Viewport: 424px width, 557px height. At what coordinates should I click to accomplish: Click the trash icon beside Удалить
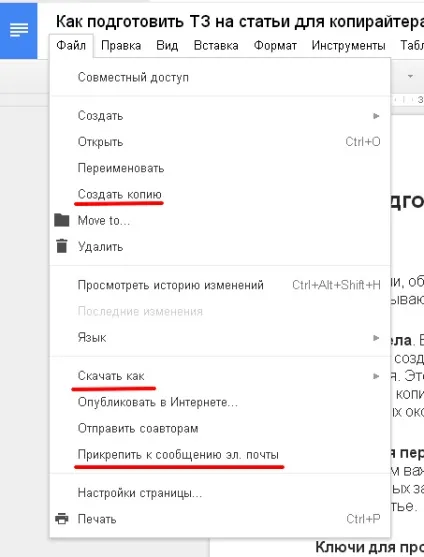click(x=62, y=246)
